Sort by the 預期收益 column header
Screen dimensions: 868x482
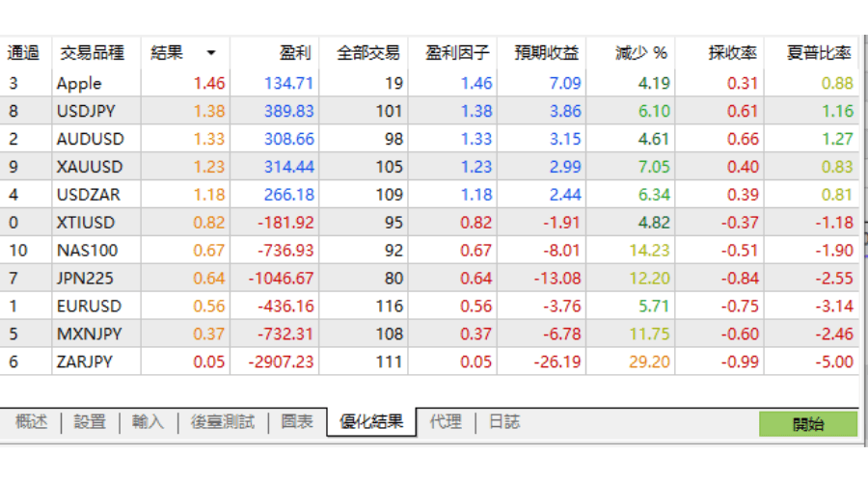[x=542, y=53]
